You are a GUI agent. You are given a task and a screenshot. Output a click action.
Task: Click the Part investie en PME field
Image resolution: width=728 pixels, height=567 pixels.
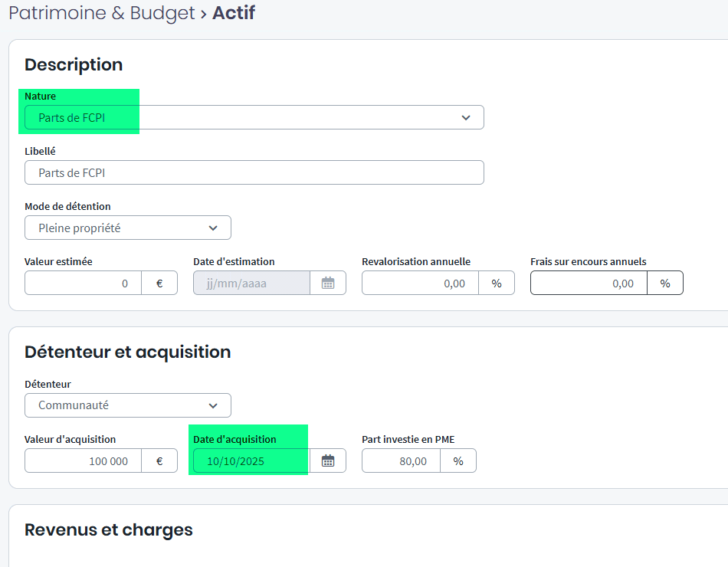(x=401, y=460)
